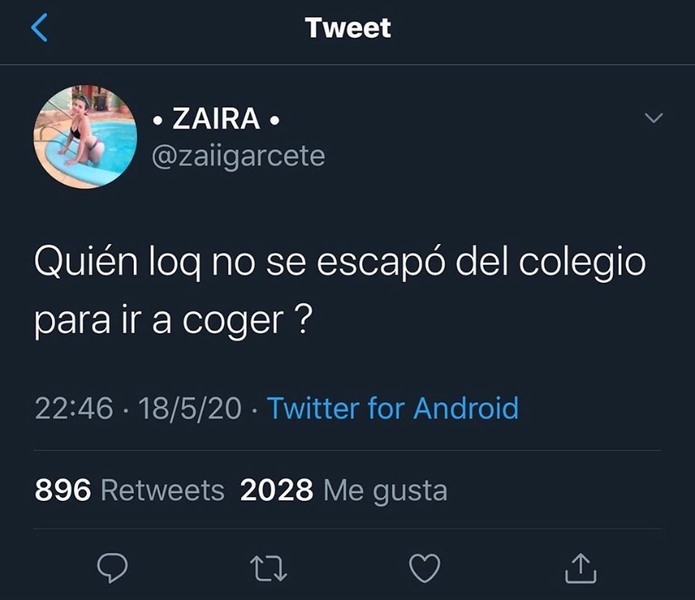Open the Twitter for Android source link
Image resolution: width=695 pixels, height=600 pixels.
[x=393, y=408]
